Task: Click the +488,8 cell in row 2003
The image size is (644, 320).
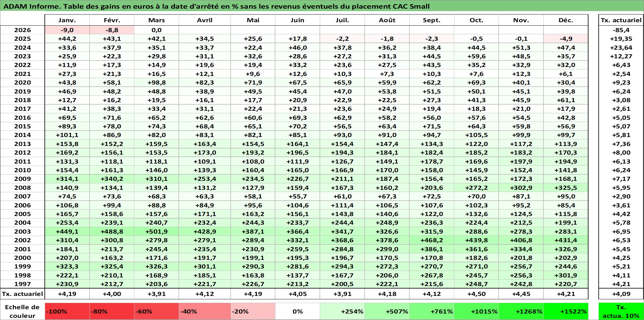Action: pyautogui.click(x=112, y=231)
